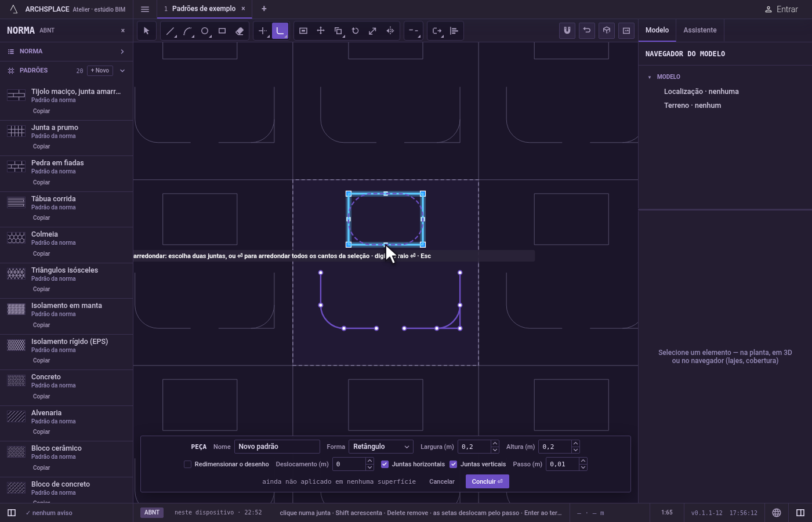Expand the NORMA section chevron

(122, 52)
